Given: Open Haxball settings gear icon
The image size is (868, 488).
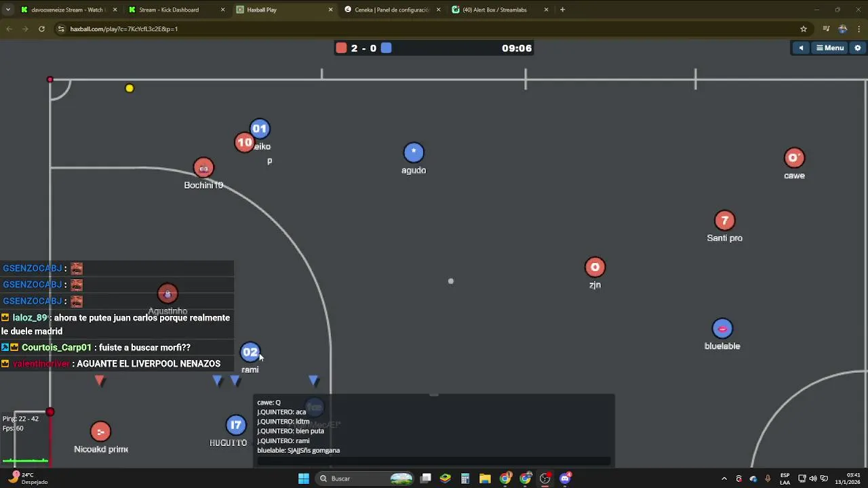Looking at the screenshot, I should point(858,48).
